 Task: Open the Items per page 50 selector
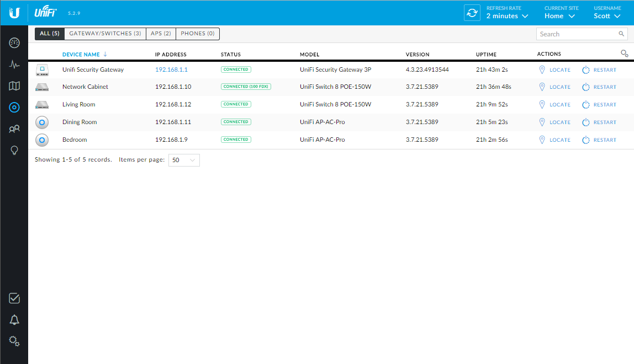click(183, 160)
